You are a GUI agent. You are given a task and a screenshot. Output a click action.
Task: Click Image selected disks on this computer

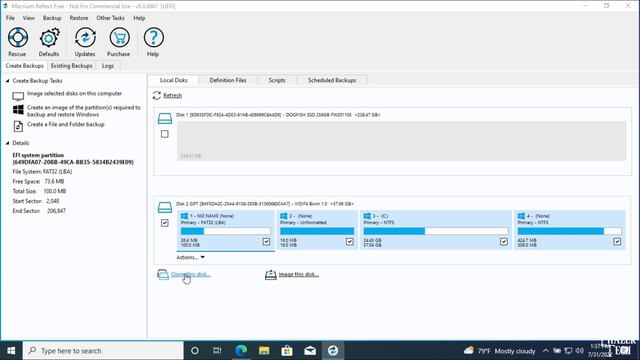pos(74,93)
